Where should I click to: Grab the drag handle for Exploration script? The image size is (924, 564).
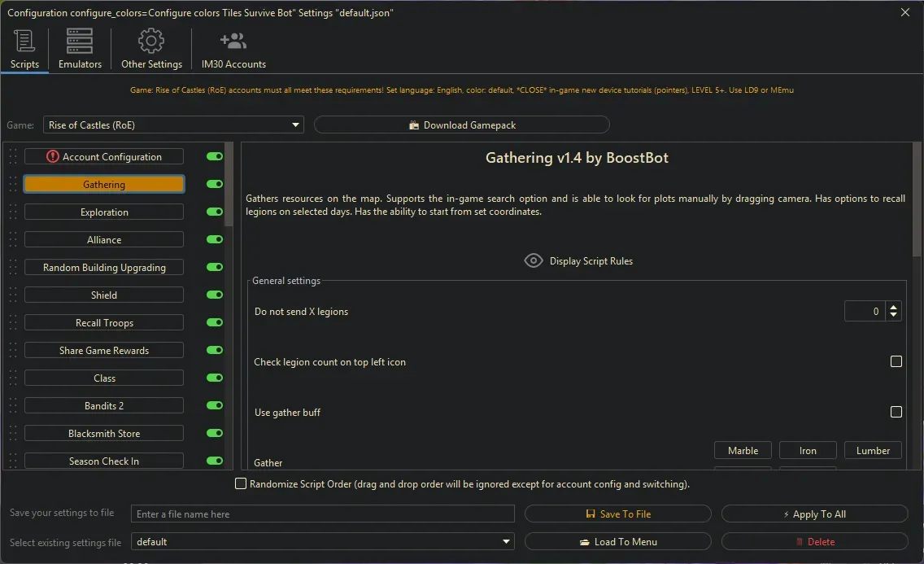click(x=13, y=212)
